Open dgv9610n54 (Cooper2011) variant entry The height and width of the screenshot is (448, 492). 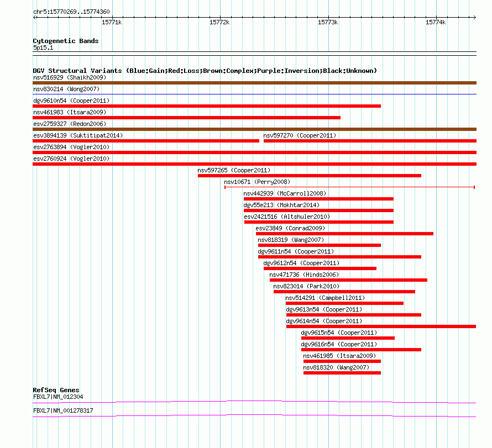pyautogui.click(x=71, y=101)
